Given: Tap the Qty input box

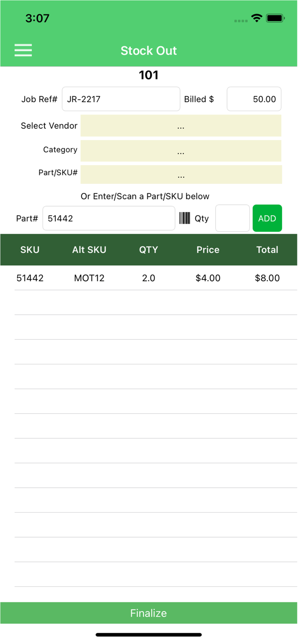Looking at the screenshot, I should 232,218.
